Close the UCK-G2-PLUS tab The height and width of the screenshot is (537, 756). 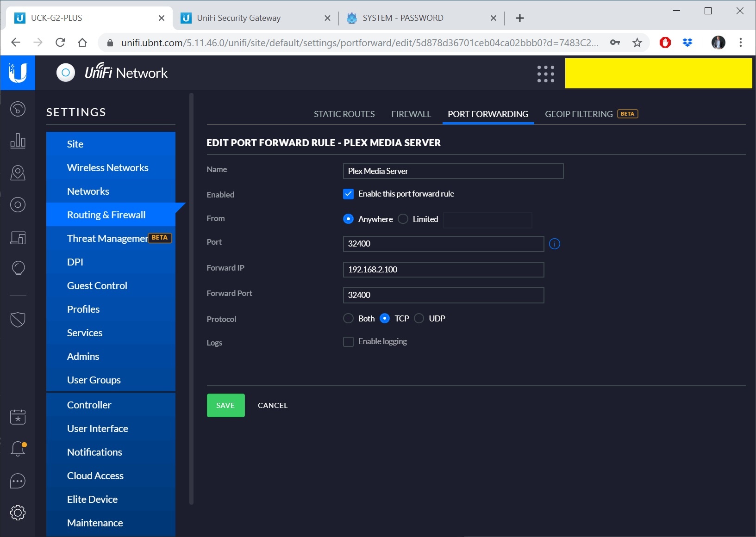pos(162,18)
